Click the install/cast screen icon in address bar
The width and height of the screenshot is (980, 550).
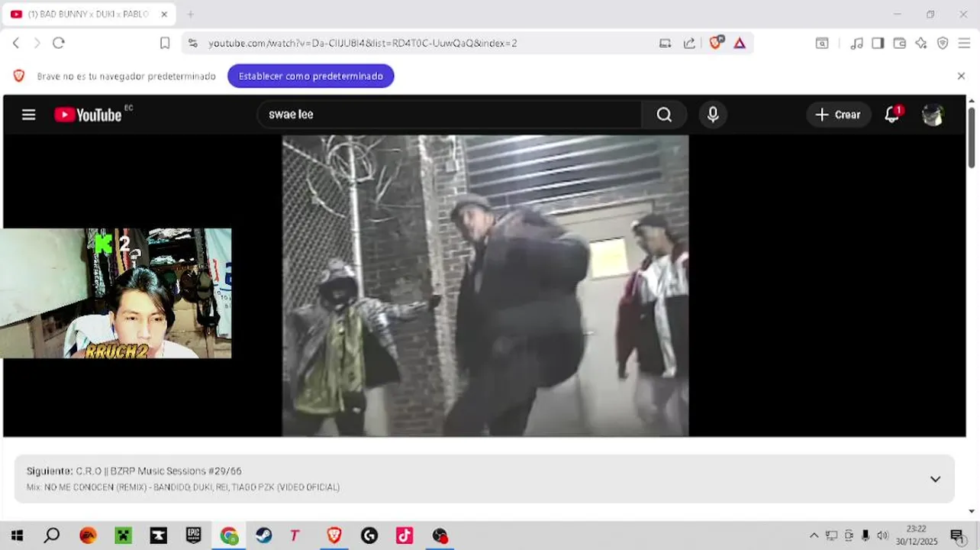pyautogui.click(x=665, y=44)
